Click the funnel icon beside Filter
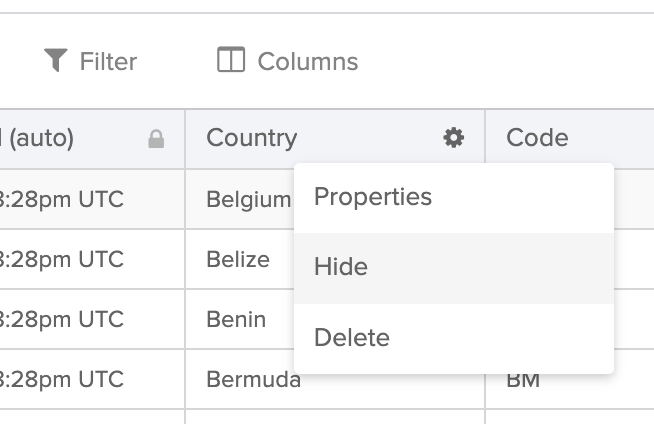 pos(56,61)
